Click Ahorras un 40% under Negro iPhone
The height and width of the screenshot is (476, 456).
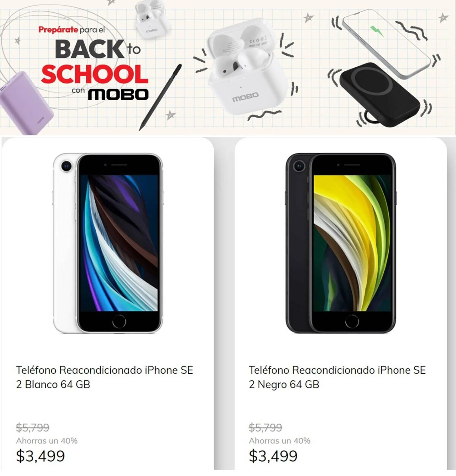(x=279, y=441)
